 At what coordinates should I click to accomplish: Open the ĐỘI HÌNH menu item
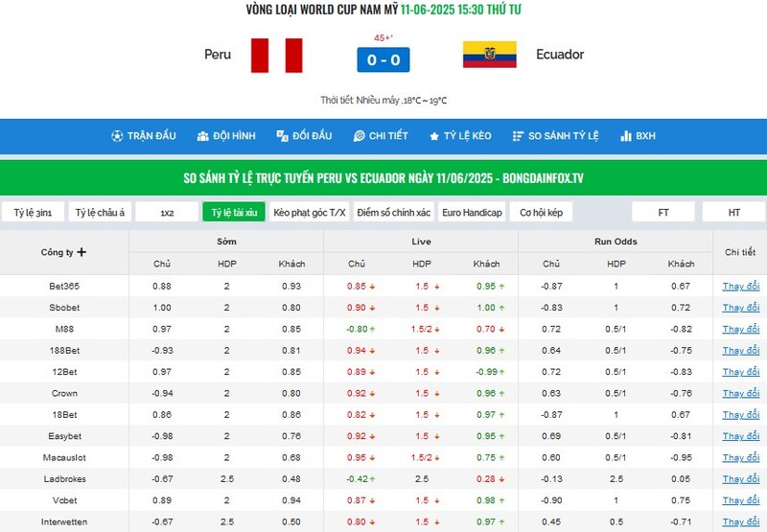(226, 136)
